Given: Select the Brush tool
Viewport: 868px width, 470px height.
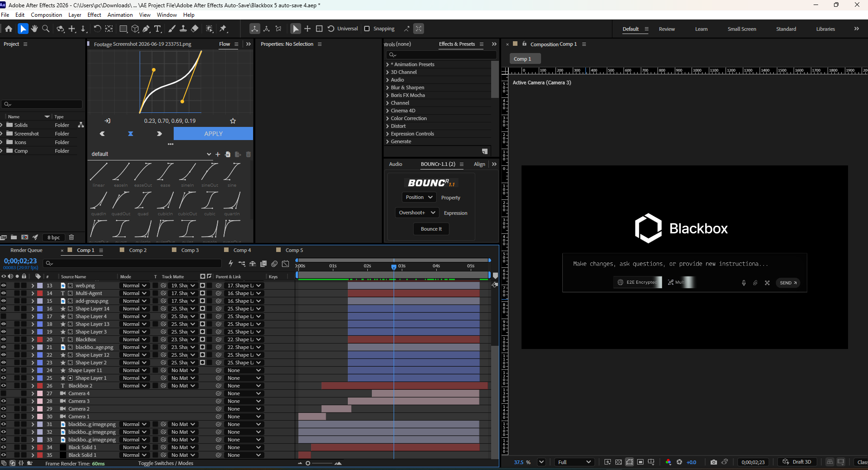Looking at the screenshot, I should [x=172, y=29].
